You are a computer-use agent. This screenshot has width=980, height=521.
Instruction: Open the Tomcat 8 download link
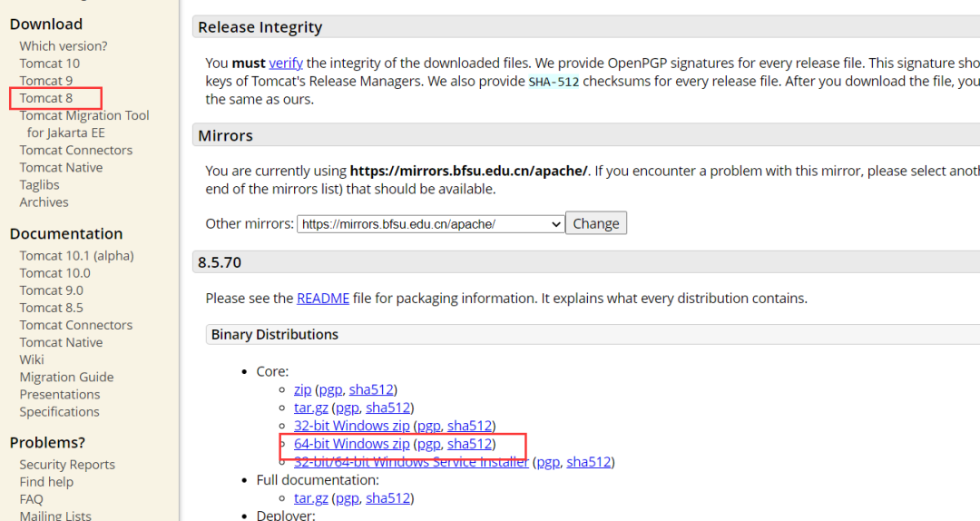click(x=46, y=98)
